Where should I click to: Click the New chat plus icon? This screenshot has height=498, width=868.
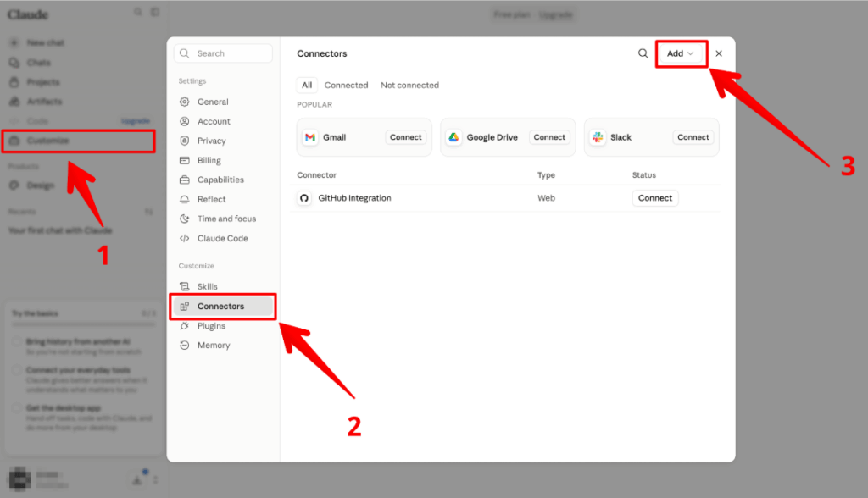tap(14, 42)
